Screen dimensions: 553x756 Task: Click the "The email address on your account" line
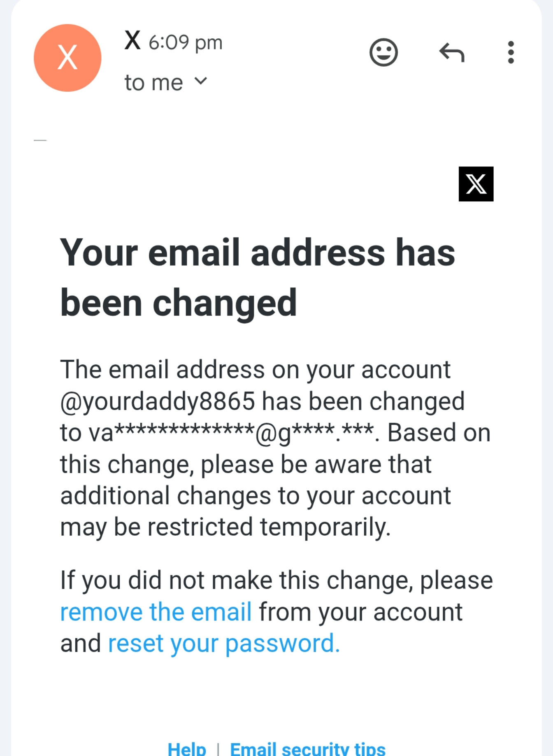click(255, 369)
